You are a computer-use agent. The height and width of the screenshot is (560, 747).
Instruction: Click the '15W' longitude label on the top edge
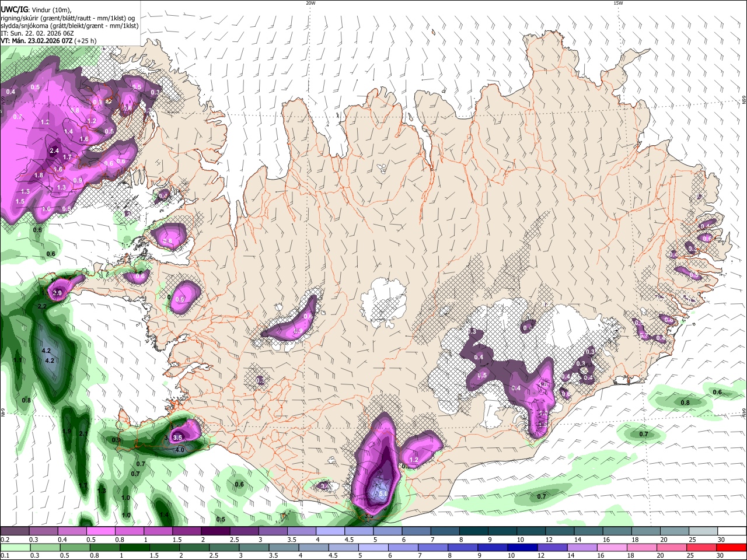click(618, 3)
